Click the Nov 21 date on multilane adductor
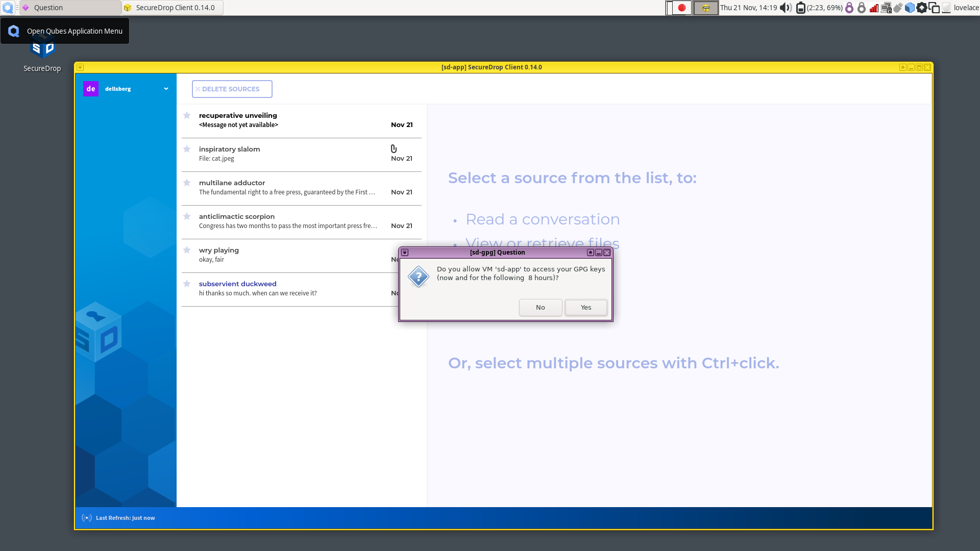 tap(402, 192)
